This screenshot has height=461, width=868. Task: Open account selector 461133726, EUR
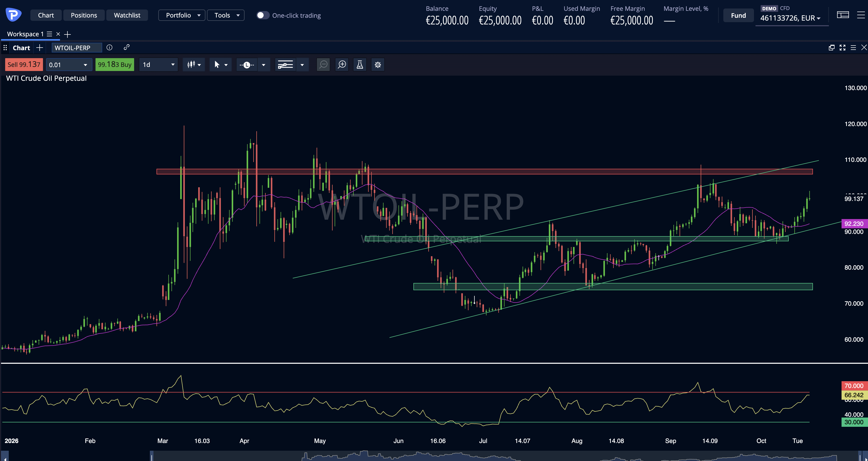click(x=790, y=18)
